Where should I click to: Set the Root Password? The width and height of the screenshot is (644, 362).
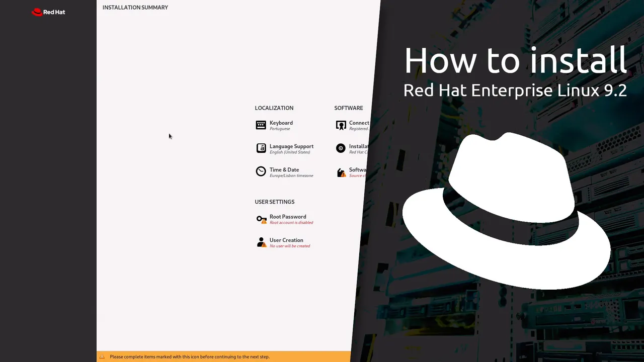point(288,217)
